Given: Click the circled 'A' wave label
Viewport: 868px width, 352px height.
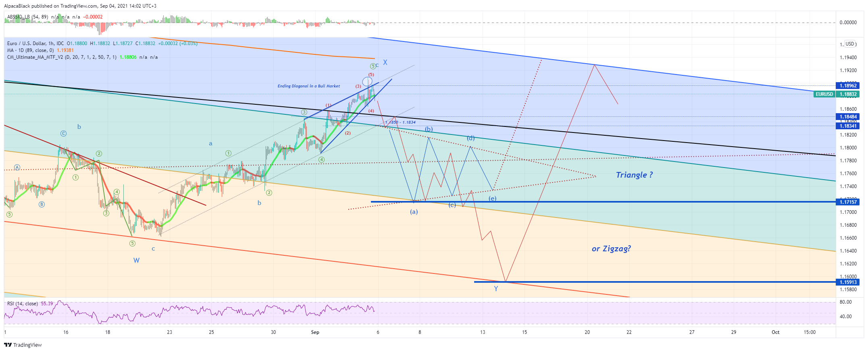Looking at the screenshot, I should click(17, 168).
